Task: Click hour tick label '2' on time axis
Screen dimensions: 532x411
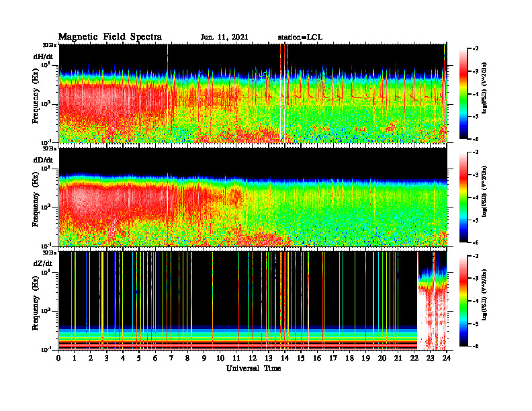Action: [91, 358]
